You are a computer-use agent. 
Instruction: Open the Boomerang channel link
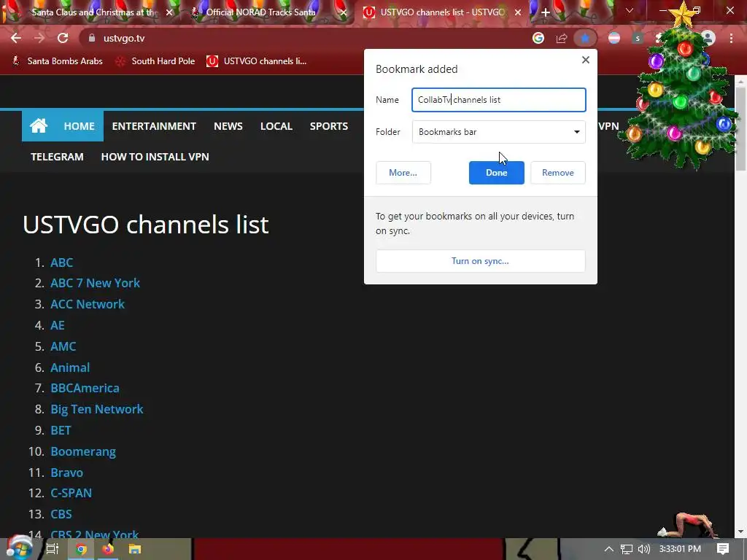tap(83, 451)
